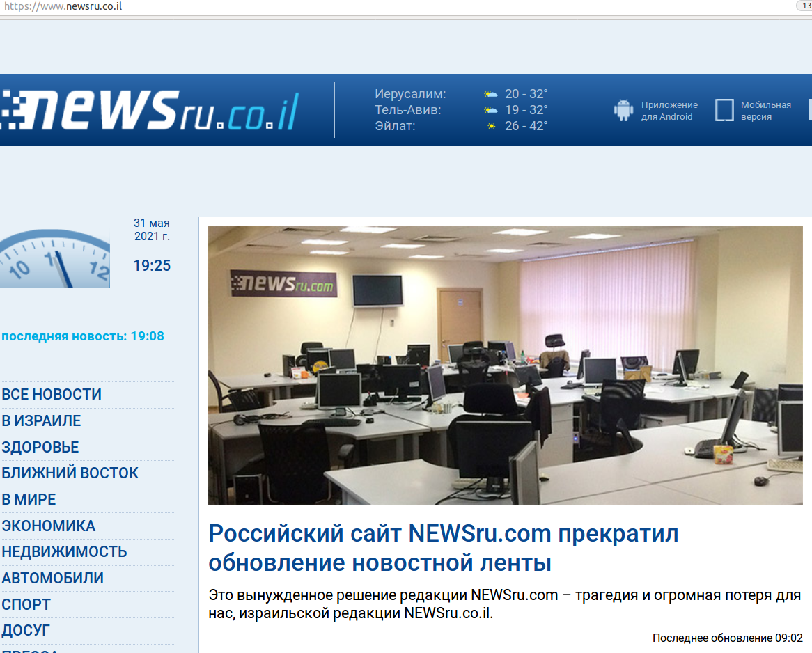Click the mobile version tablet icon
Viewport: 812px width, 653px height.
tap(724, 110)
